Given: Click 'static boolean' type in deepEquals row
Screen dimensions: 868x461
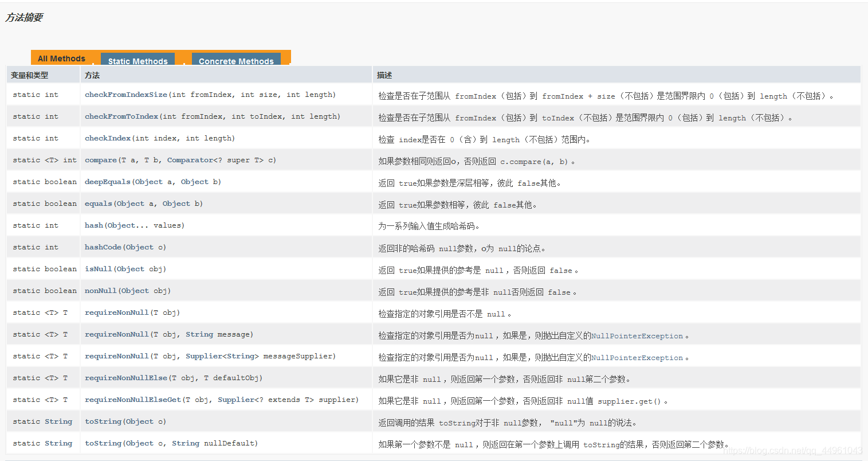Looking at the screenshot, I should (x=45, y=182).
